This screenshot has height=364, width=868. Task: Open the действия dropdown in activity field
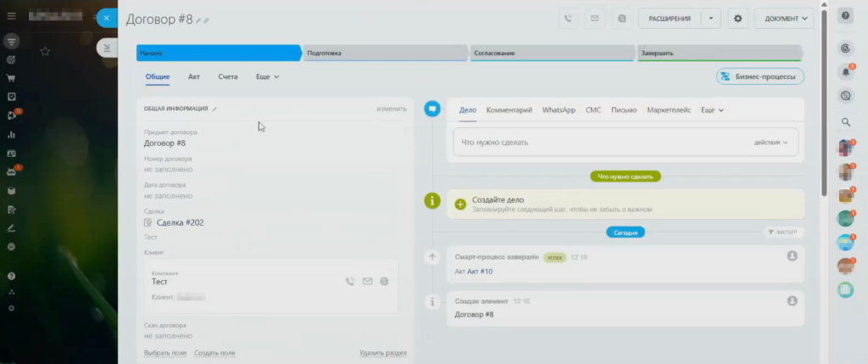tap(776, 142)
